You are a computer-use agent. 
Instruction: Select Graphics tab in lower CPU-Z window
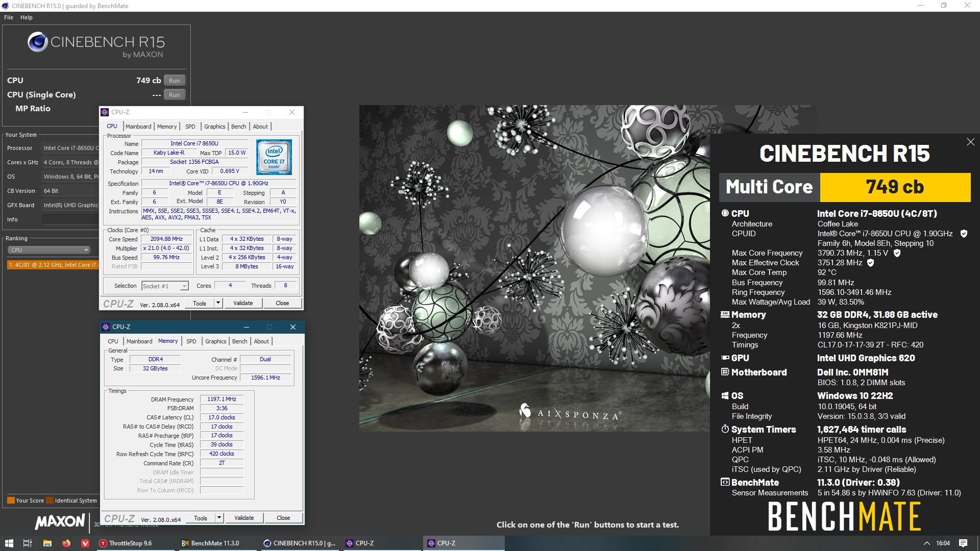tap(215, 341)
